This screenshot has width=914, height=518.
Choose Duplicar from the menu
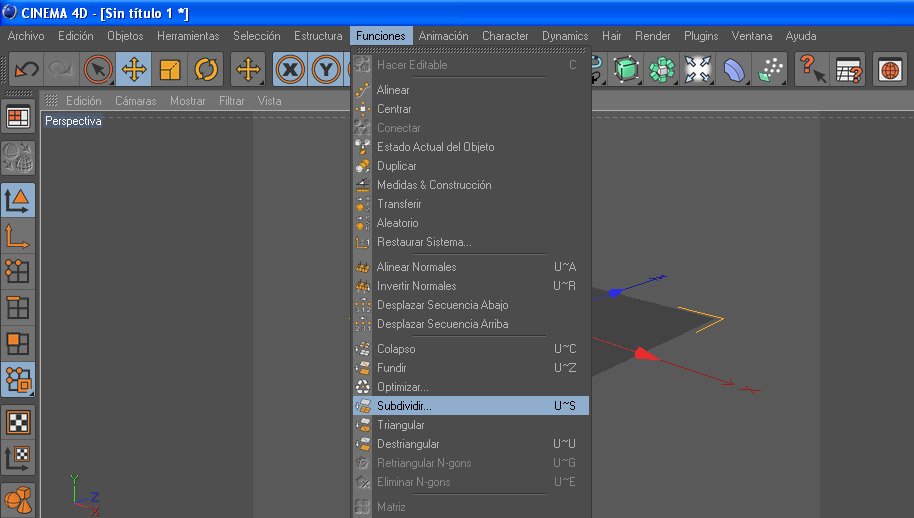click(471, 166)
